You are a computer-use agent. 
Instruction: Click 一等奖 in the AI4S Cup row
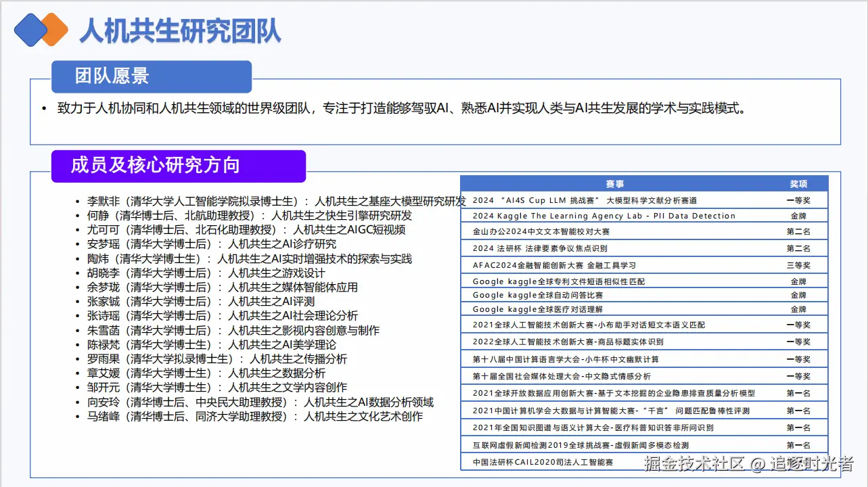tap(798, 200)
